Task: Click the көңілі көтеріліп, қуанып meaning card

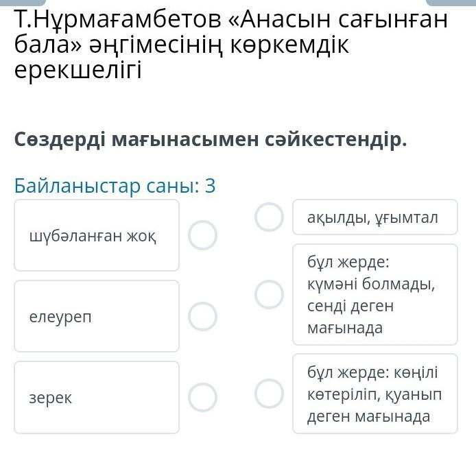Action: [375, 394]
